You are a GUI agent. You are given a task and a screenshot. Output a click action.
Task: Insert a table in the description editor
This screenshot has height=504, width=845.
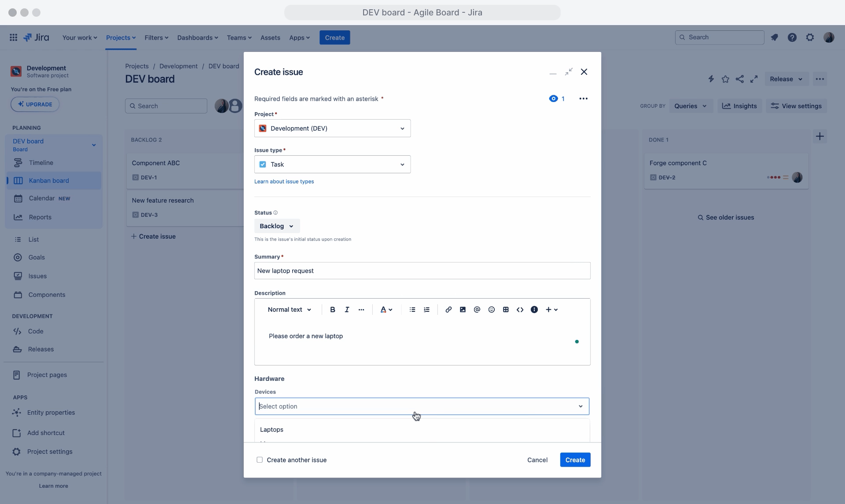pos(506,309)
